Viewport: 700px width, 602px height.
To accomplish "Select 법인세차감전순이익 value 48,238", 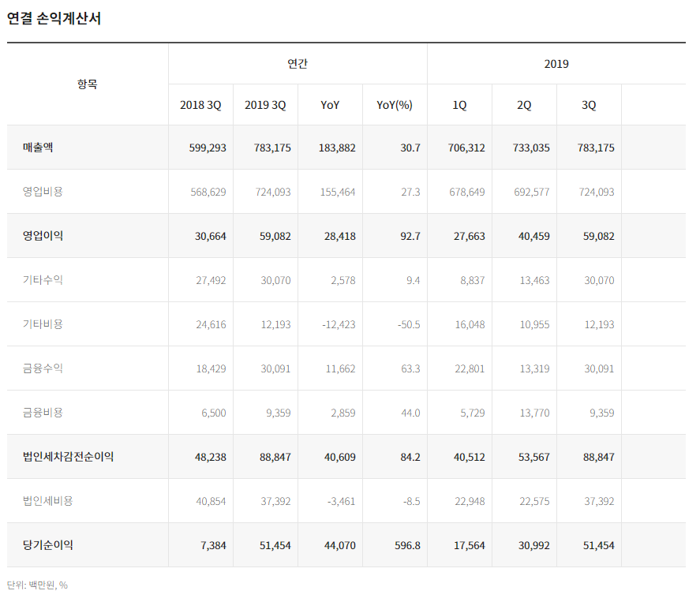I will (210, 457).
